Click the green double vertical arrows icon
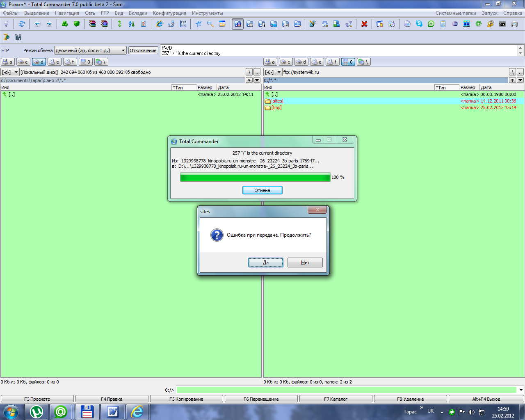525x420 pixels. click(x=120, y=24)
